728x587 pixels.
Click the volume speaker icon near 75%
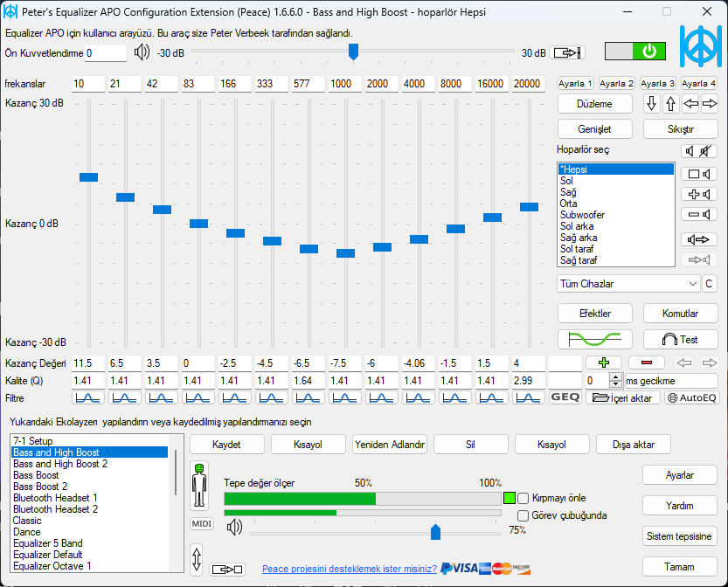(x=234, y=527)
